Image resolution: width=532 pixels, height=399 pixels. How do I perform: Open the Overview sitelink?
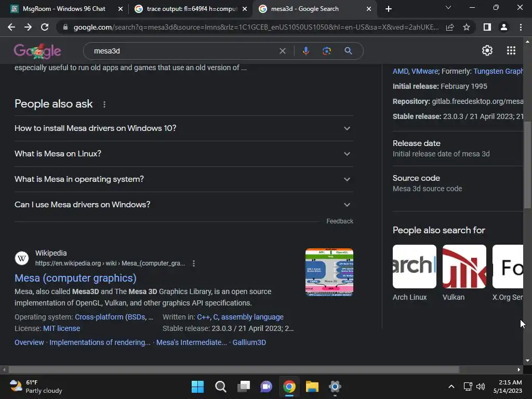(29, 343)
